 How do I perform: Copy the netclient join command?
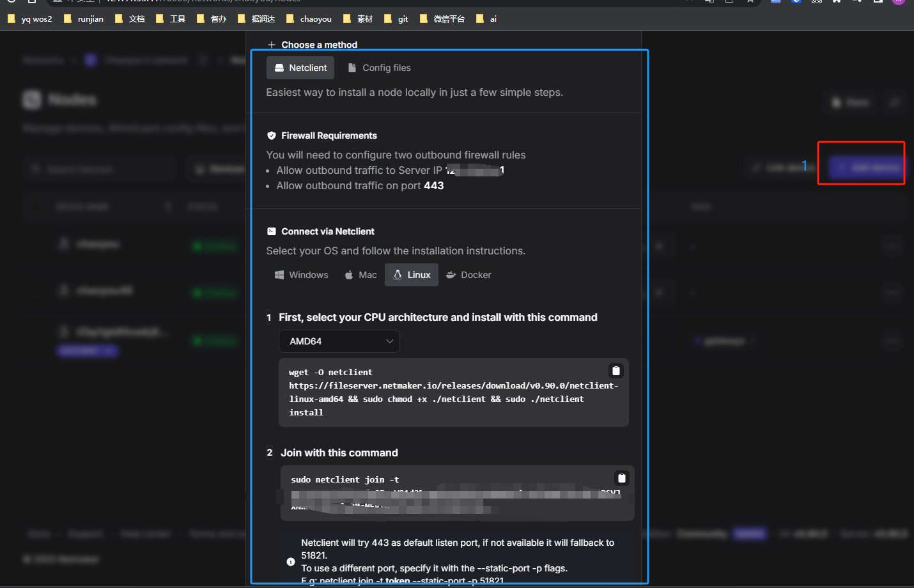pyautogui.click(x=621, y=478)
